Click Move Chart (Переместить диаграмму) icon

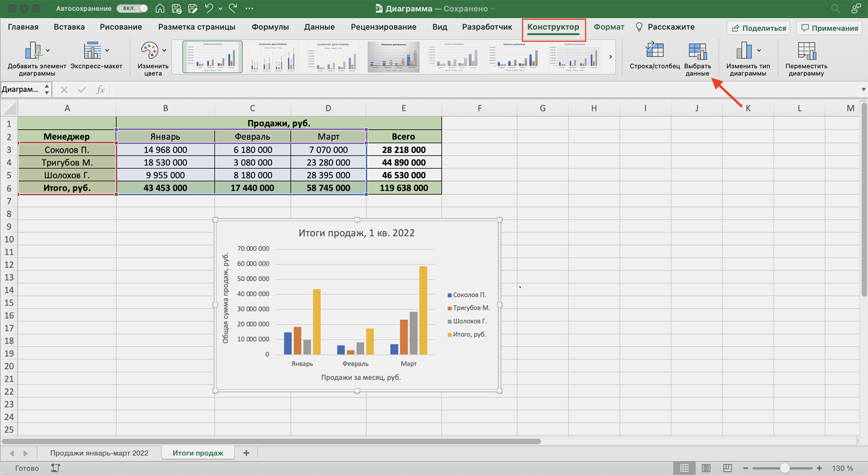[x=806, y=52]
